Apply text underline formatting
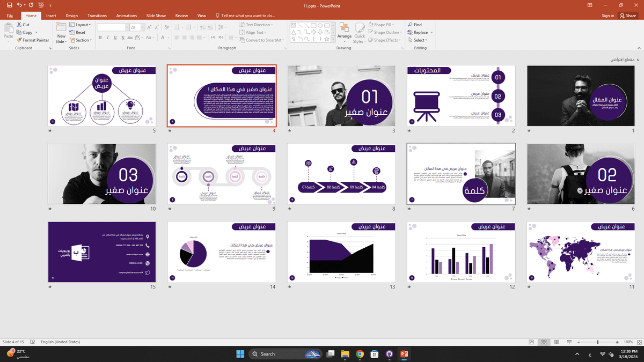 pos(114,38)
